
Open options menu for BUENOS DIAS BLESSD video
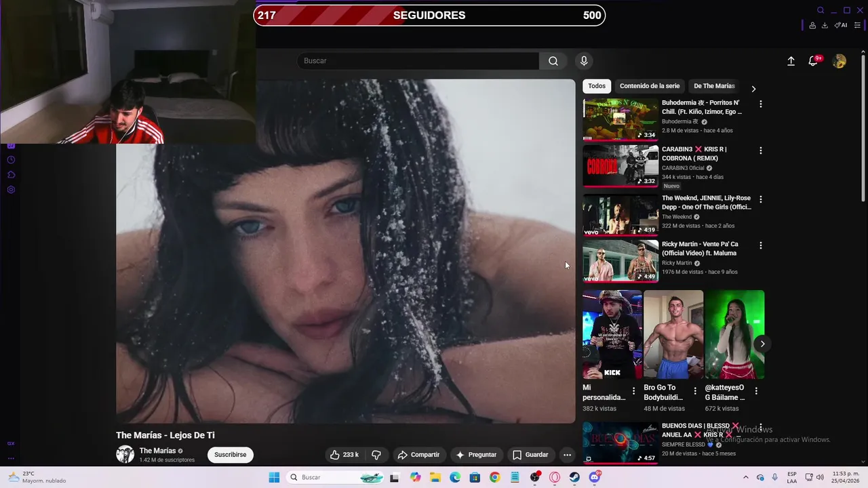tap(761, 428)
